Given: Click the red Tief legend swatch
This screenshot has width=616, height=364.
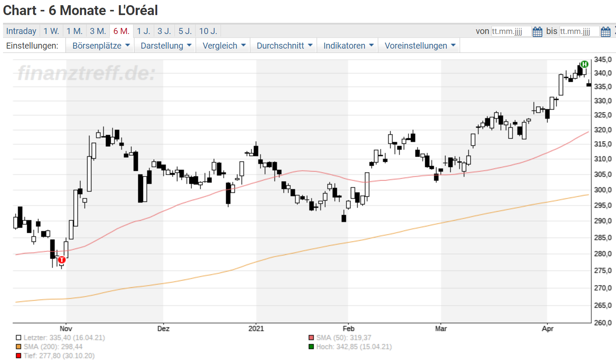Looking at the screenshot, I should [x=19, y=356].
